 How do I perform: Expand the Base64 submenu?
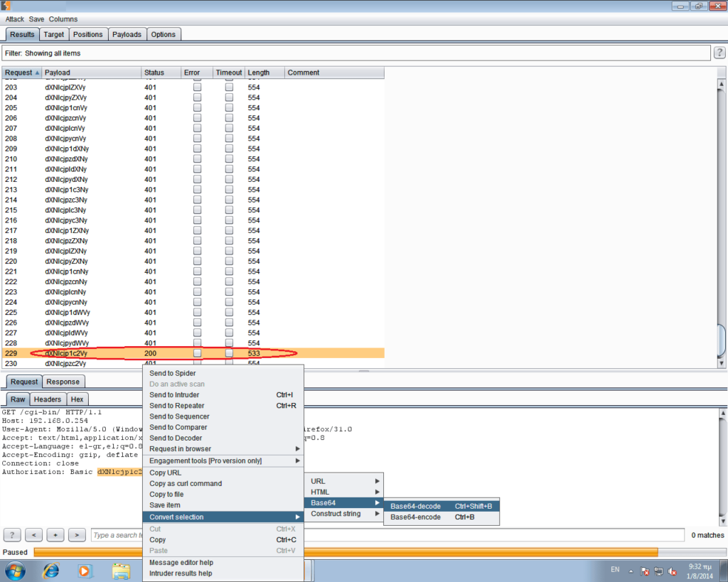[x=344, y=502]
